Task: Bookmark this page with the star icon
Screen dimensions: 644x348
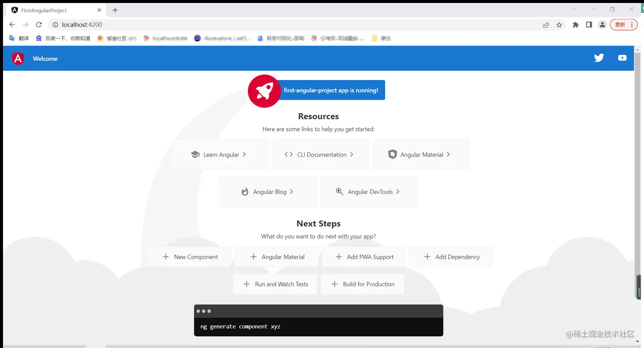Action: click(559, 25)
